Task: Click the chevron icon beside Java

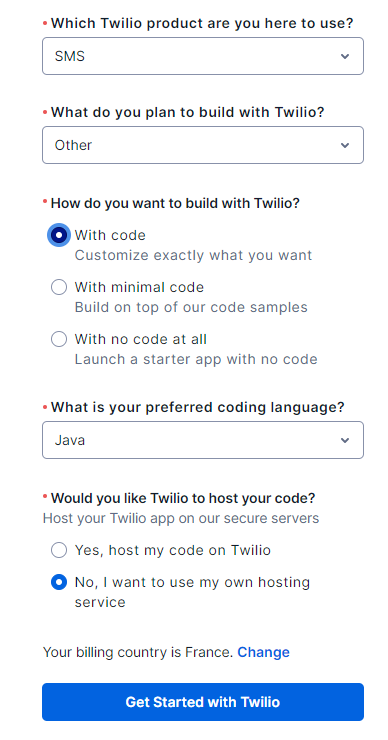Action: (x=345, y=440)
